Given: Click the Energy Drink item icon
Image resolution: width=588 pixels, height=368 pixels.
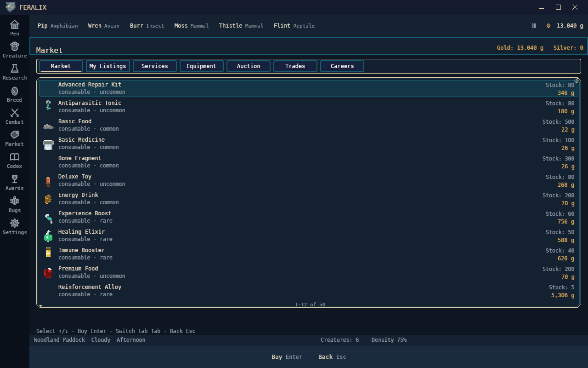Looking at the screenshot, I should tap(48, 199).
